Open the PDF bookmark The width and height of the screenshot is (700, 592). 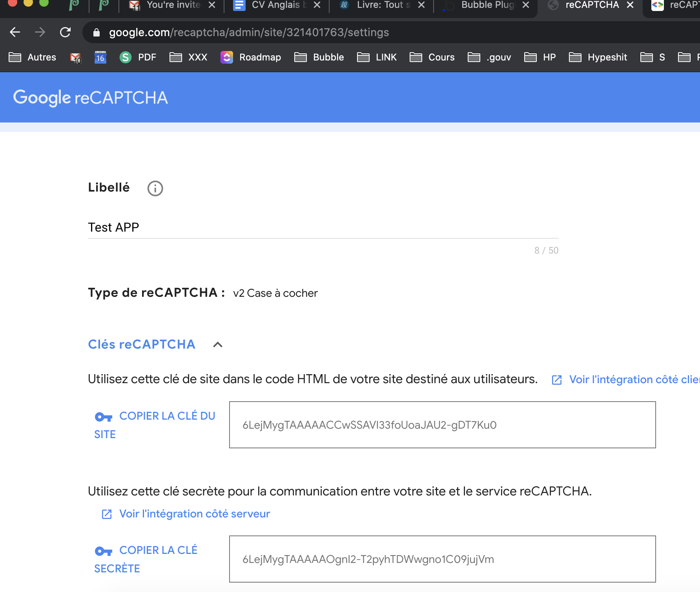click(x=138, y=57)
